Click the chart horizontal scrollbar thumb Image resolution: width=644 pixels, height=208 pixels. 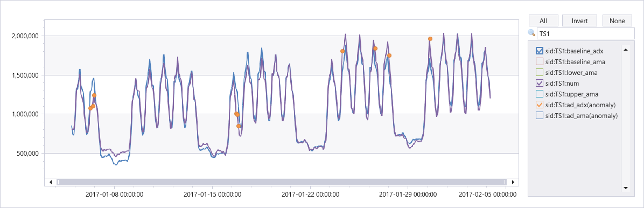point(281,182)
